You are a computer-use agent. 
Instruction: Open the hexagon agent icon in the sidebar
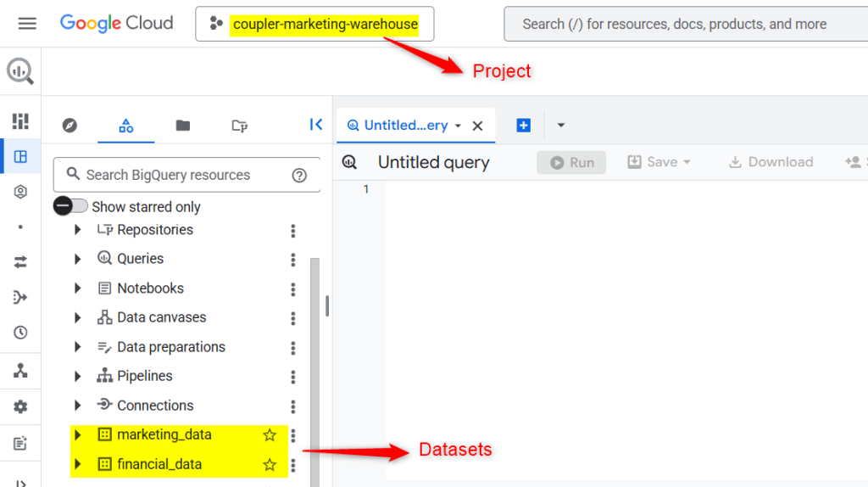[20, 192]
